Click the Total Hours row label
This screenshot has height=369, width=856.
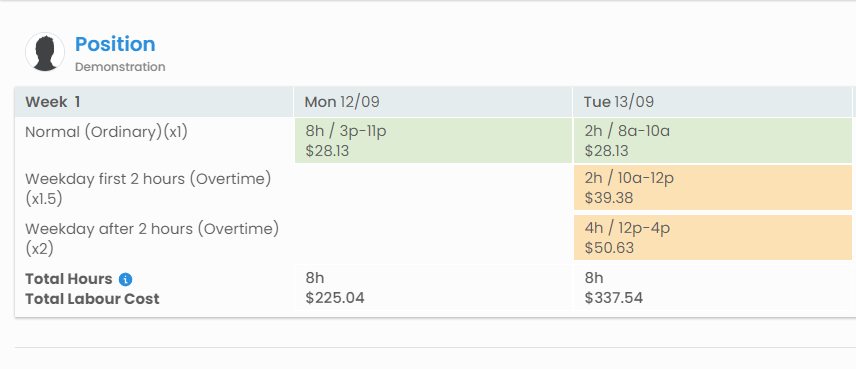[x=69, y=279]
